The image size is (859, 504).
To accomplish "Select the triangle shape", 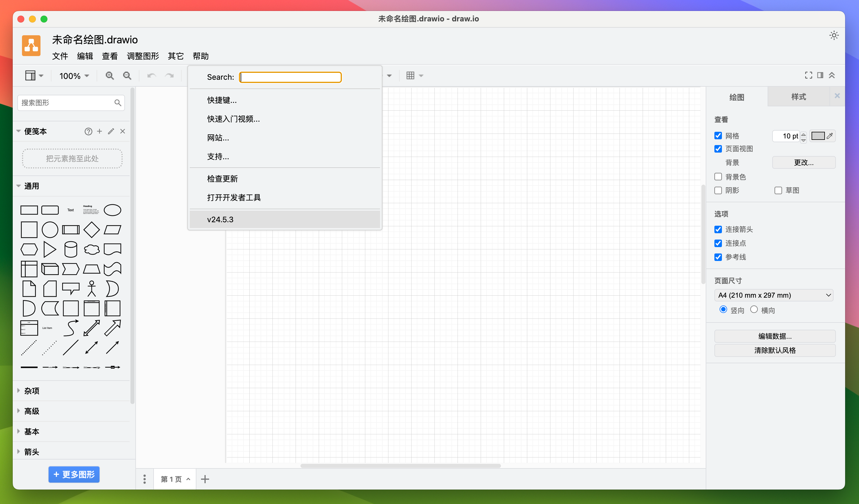I will (50, 249).
